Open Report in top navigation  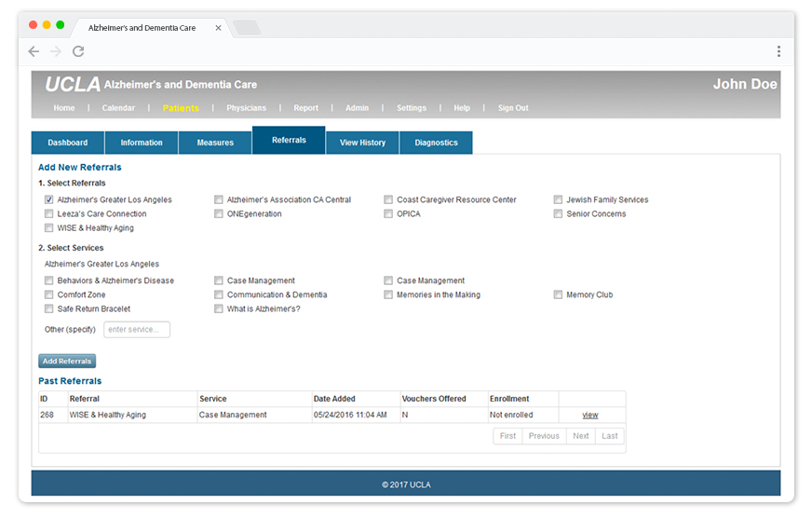coord(306,108)
